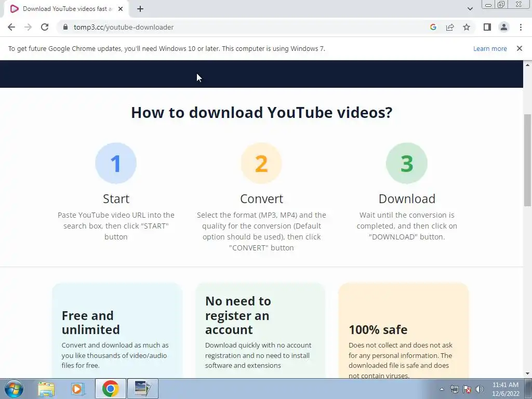The width and height of the screenshot is (532, 399).
Task: Click the 100% safe card title
Action: (378, 329)
